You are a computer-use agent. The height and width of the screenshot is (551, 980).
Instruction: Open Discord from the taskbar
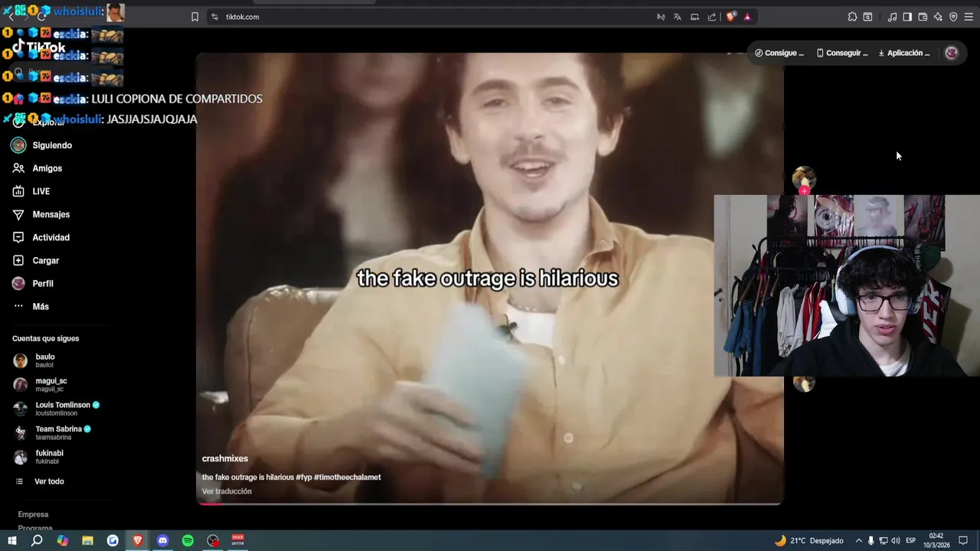pos(162,540)
